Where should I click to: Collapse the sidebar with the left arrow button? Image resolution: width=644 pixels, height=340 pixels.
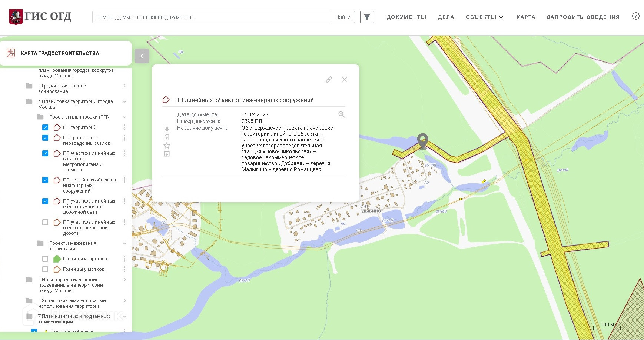(x=142, y=56)
